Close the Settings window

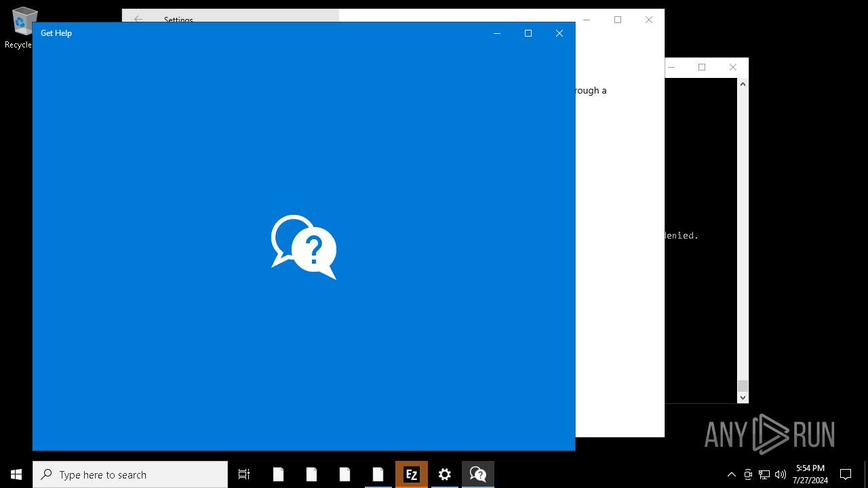tap(649, 20)
